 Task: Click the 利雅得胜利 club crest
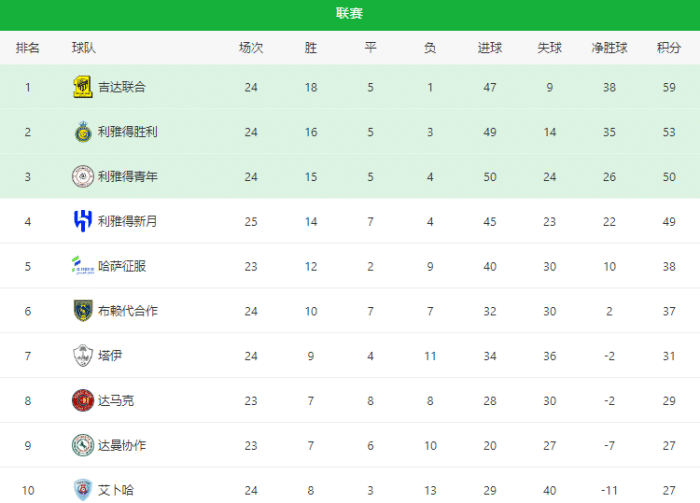point(83,132)
